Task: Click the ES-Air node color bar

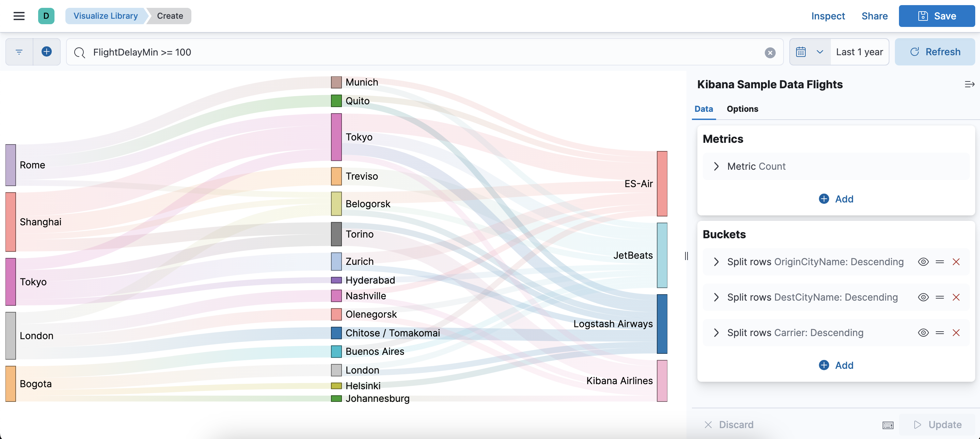Action: (662, 183)
